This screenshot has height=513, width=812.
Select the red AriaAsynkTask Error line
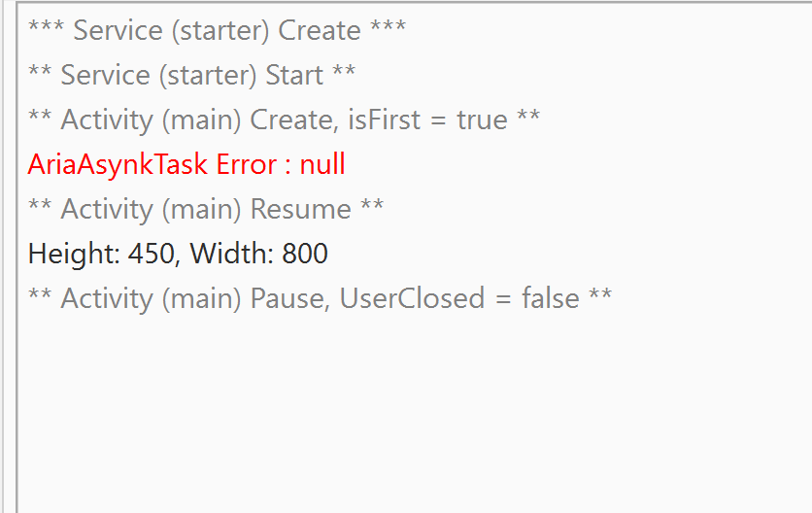[x=186, y=164]
